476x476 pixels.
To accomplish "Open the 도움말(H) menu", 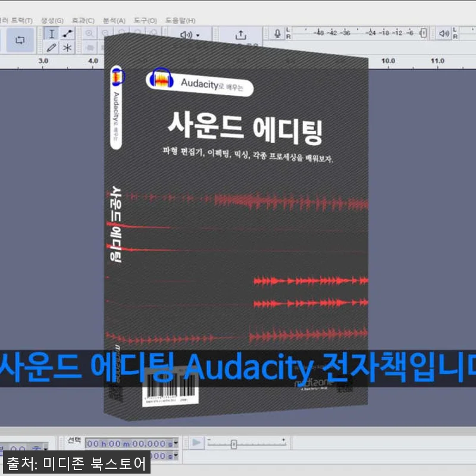I will 180,21.
